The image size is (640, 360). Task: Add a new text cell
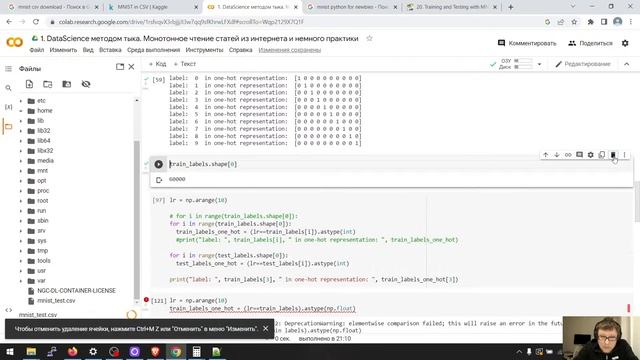[x=185, y=64]
